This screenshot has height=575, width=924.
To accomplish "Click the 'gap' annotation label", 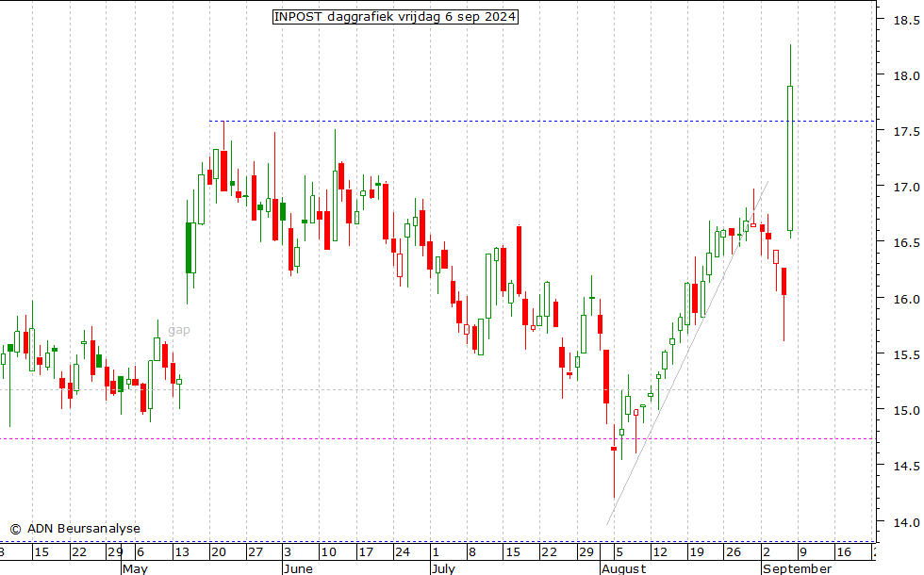I will click(179, 330).
